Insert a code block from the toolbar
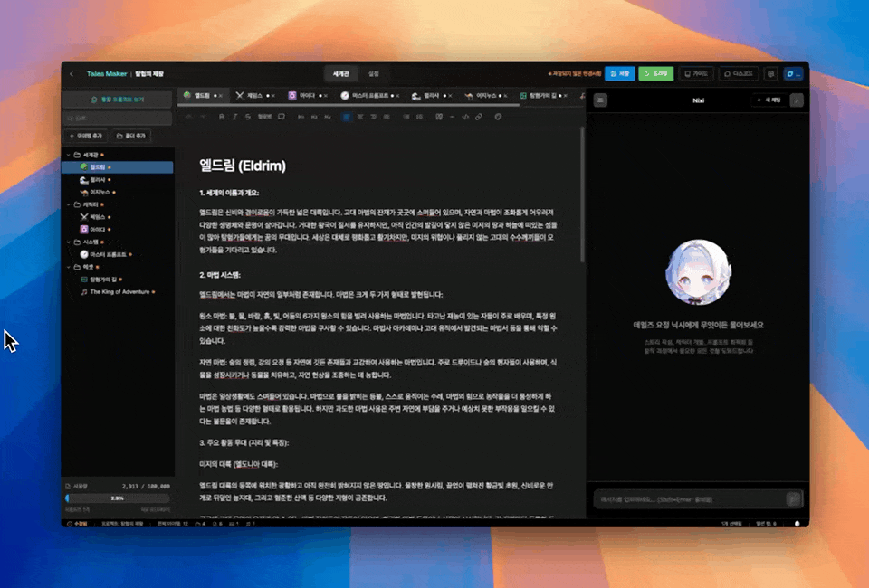This screenshot has height=588, width=869. [465, 117]
